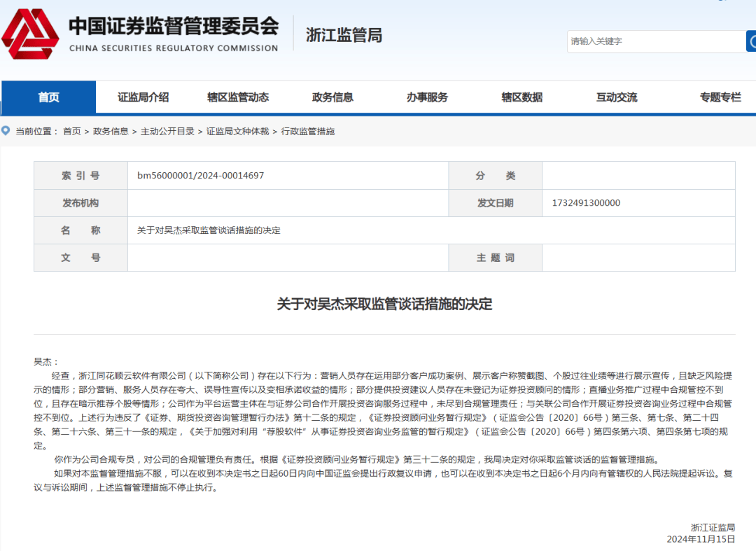Open the 专题专栏 navigation item
Image resolution: width=756 pixels, height=551 pixels.
click(x=720, y=97)
